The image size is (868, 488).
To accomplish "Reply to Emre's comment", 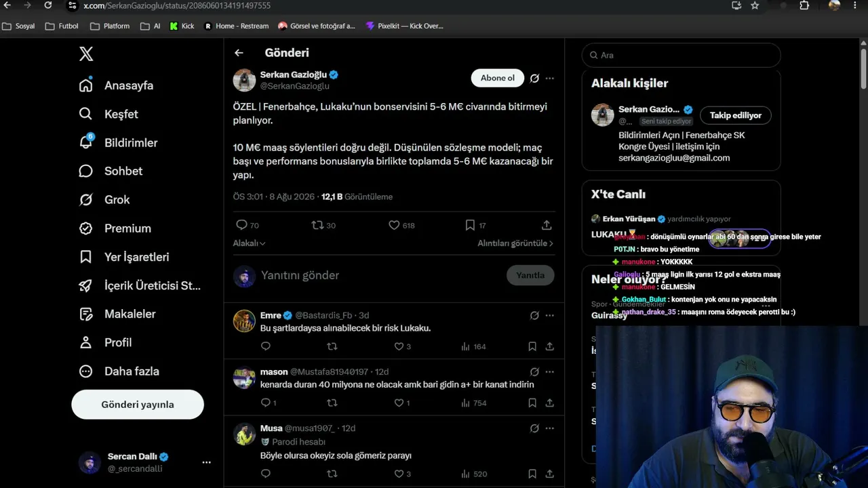I will pyautogui.click(x=266, y=346).
